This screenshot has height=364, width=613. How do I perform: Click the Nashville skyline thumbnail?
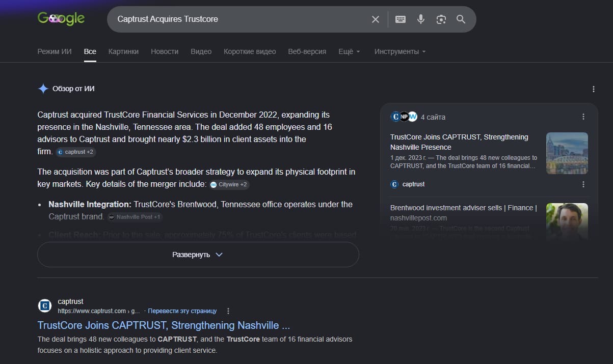[567, 153]
